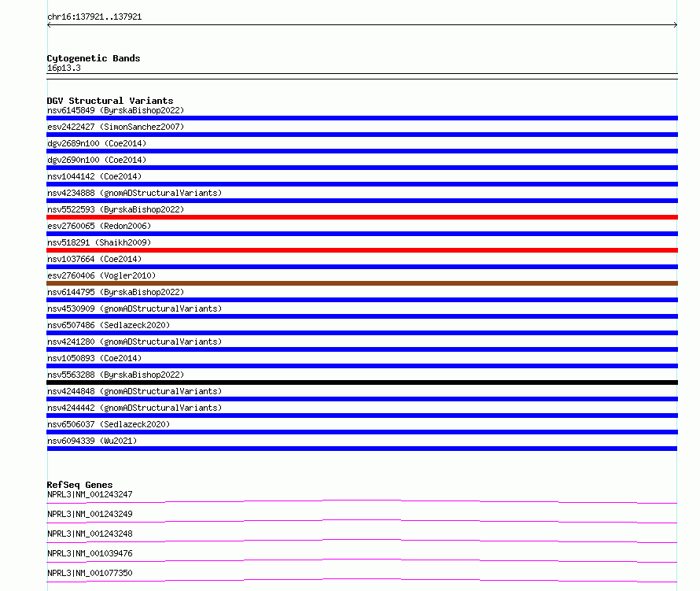
Task: Click the blue bar under nsv1050893
Action: (362, 366)
